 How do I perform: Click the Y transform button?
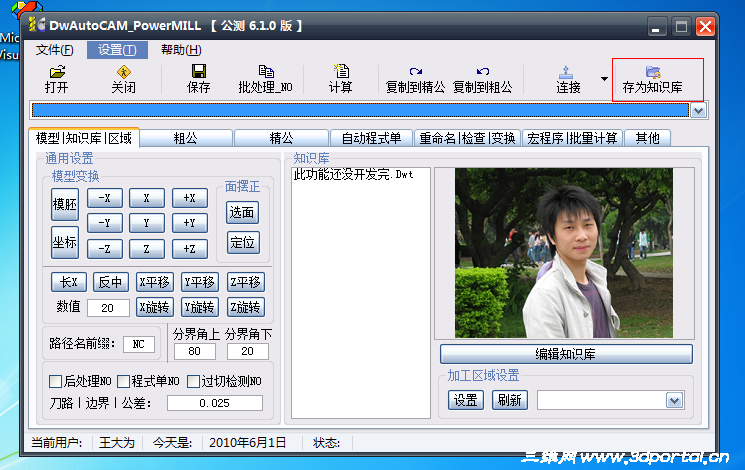click(147, 223)
